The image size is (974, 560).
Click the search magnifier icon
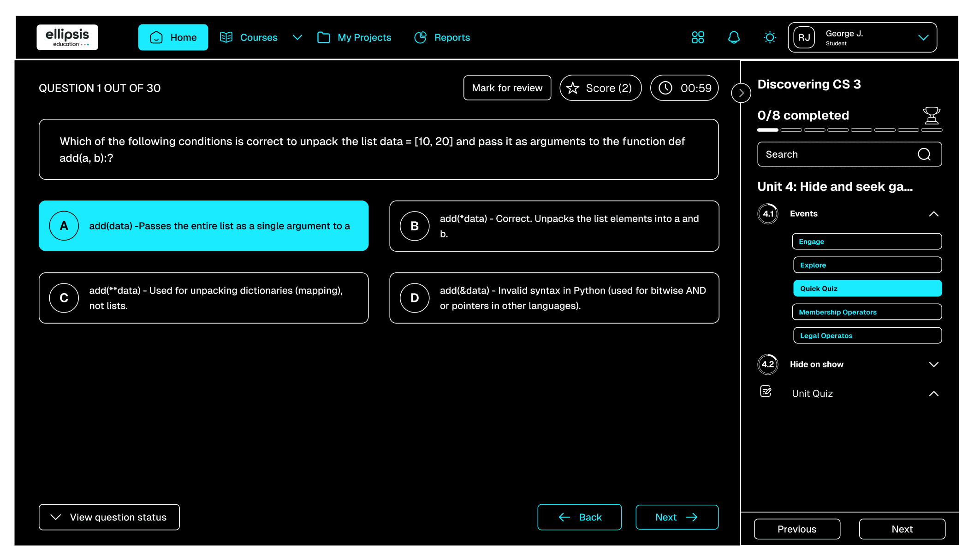(x=924, y=154)
